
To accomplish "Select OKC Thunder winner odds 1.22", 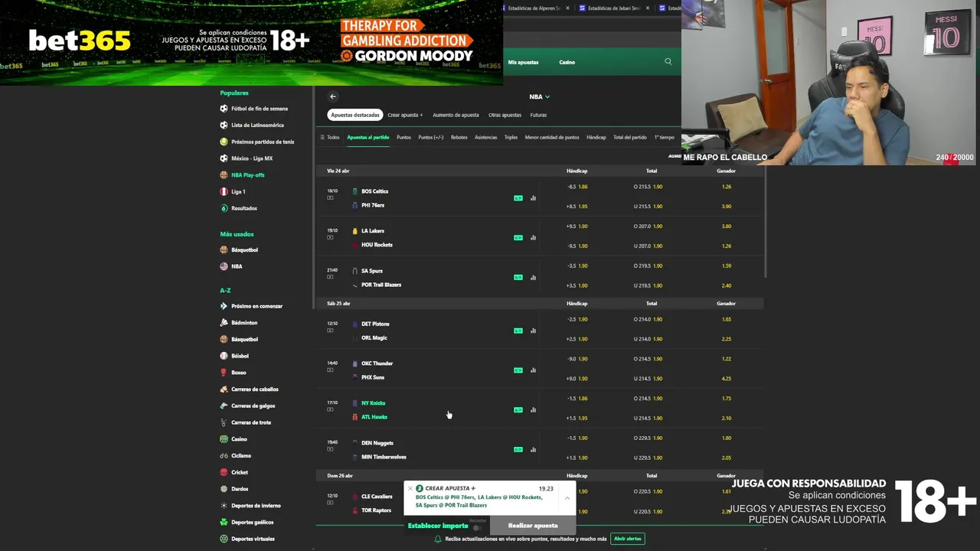I will click(x=727, y=359).
